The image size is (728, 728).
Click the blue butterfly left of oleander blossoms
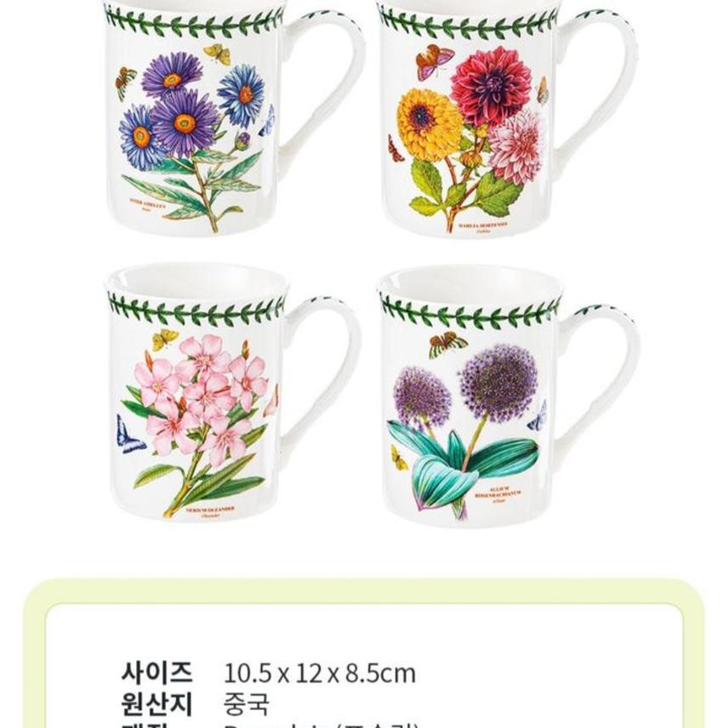point(128,435)
